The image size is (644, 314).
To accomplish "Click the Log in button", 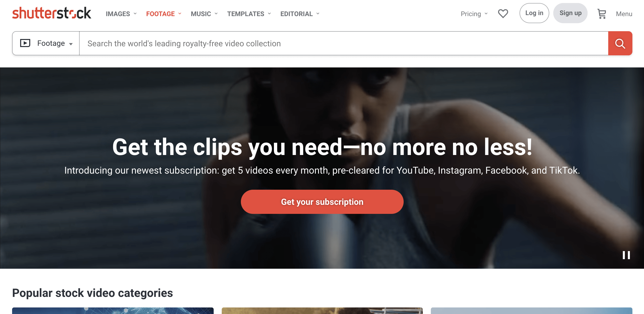I will click(534, 13).
